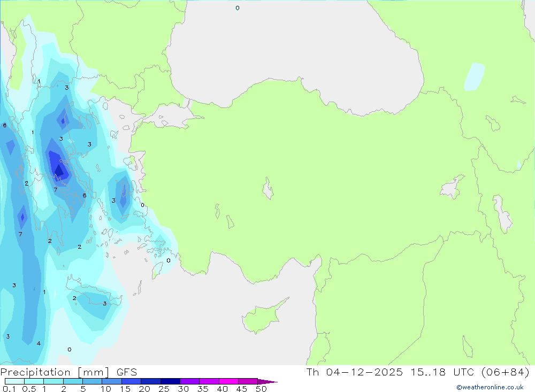The width and height of the screenshot is (535, 392).
Task: Click the 35–40 mm legend color box
Action: [209, 381]
